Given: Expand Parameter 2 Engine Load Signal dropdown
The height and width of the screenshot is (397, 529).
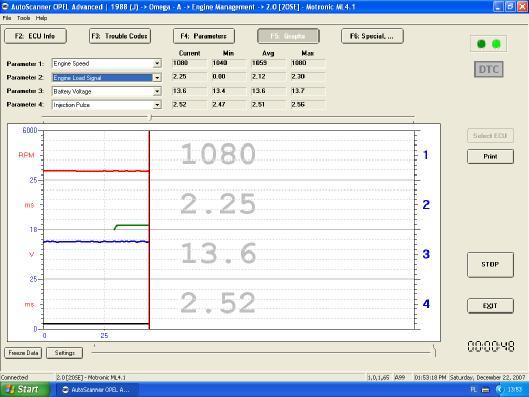Looking at the screenshot, I should click(157, 78).
